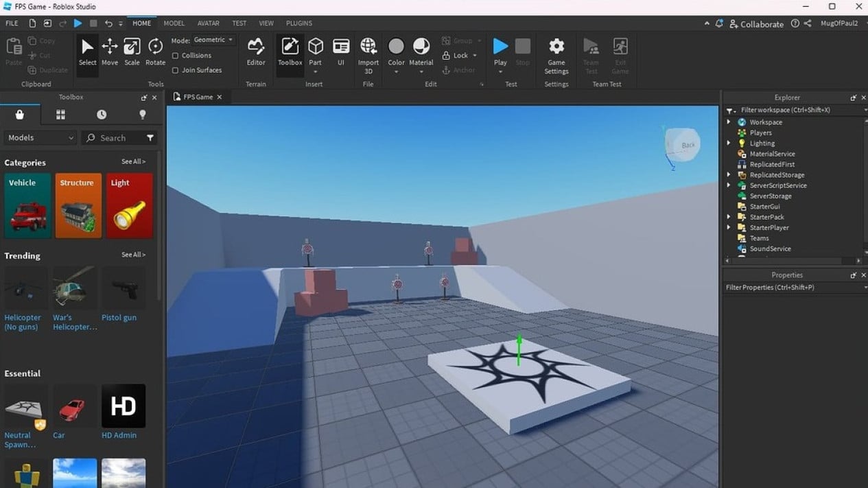Switch to Toolbox Marketplace bag tab
868x488 pixels.
coord(20,115)
